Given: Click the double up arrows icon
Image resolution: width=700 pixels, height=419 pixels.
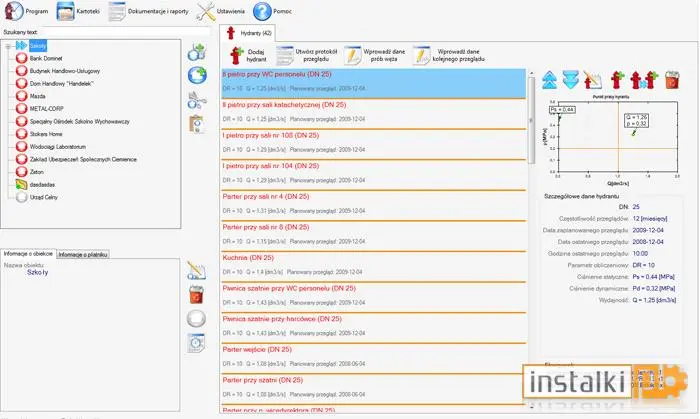Looking at the screenshot, I should coord(550,80).
